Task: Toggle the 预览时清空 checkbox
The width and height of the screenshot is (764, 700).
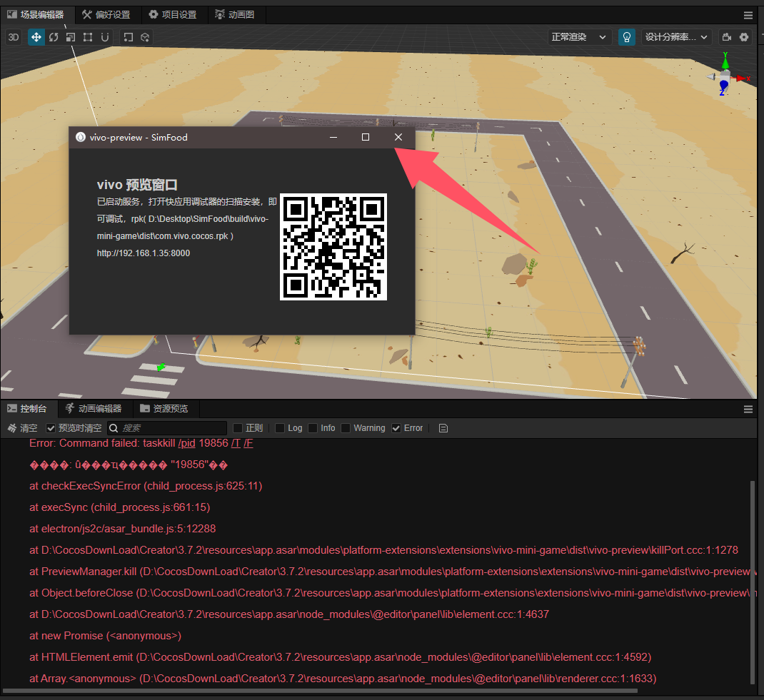Action: 51,428
